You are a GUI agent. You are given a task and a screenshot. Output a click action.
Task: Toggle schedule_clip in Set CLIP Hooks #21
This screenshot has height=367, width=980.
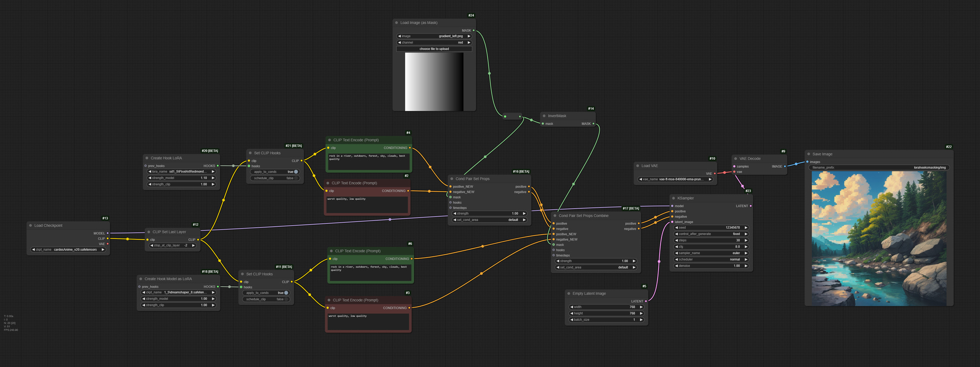[x=275, y=178]
